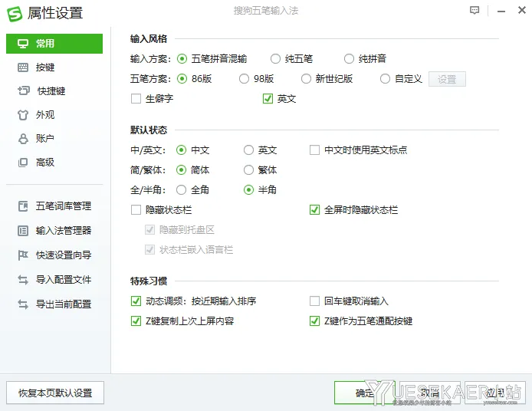This screenshot has height=411, width=532.
Task: Click the dictionary icon beside 五笔词库管理
Action: tap(23, 206)
